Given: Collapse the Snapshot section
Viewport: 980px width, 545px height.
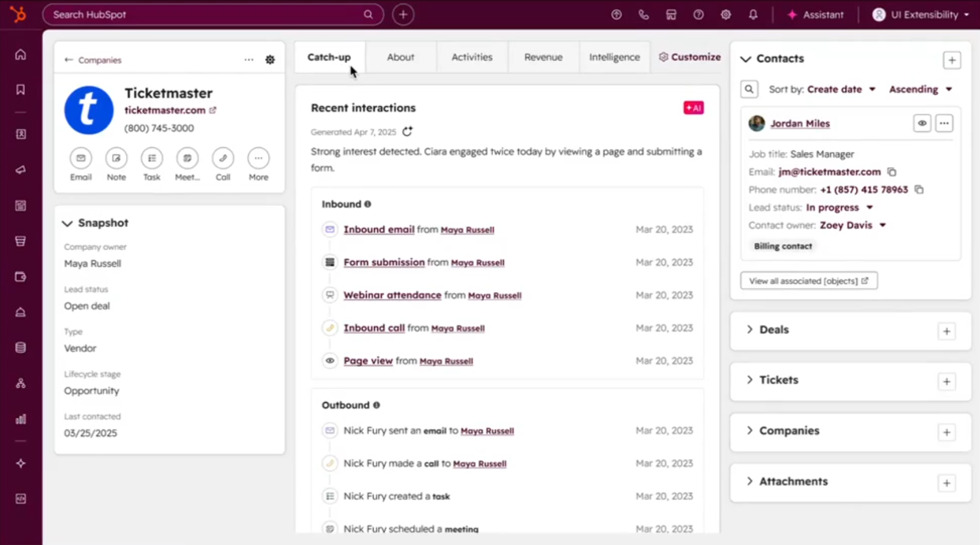Looking at the screenshot, I should tap(67, 223).
